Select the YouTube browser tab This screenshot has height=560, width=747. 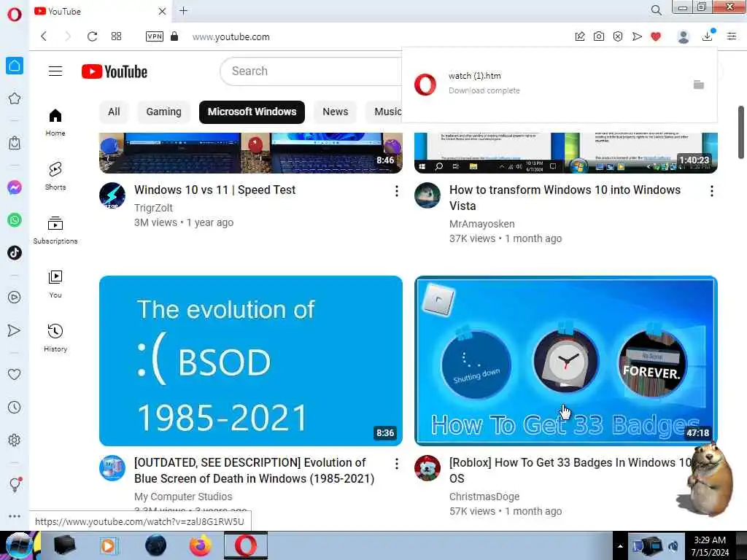pyautogui.click(x=100, y=11)
